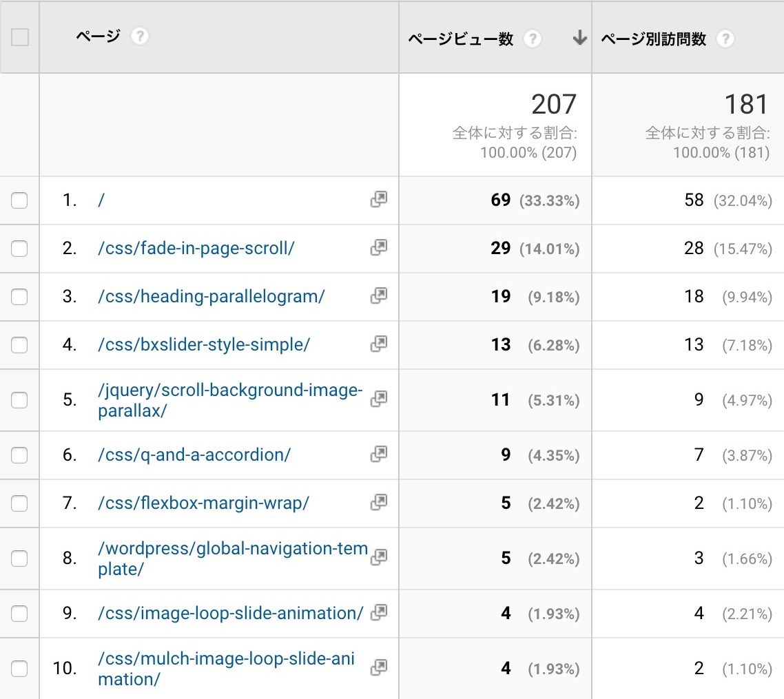This screenshot has width=784, height=699.
Task: Check the box for flexbox-margin-wrap row
Action: click(19, 503)
